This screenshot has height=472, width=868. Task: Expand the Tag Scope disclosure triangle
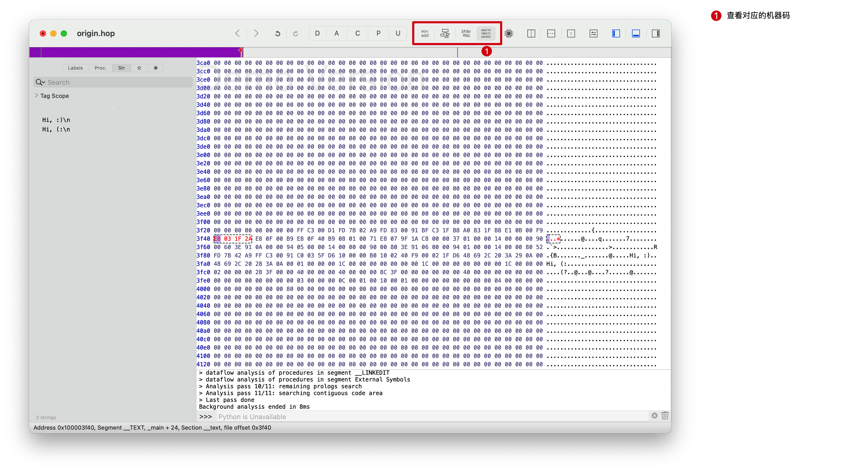click(36, 96)
